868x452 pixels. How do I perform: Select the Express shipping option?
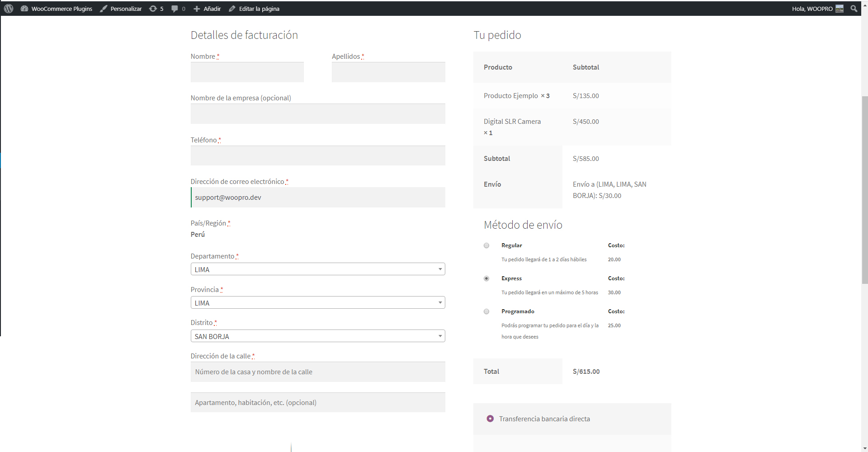tap(486, 278)
